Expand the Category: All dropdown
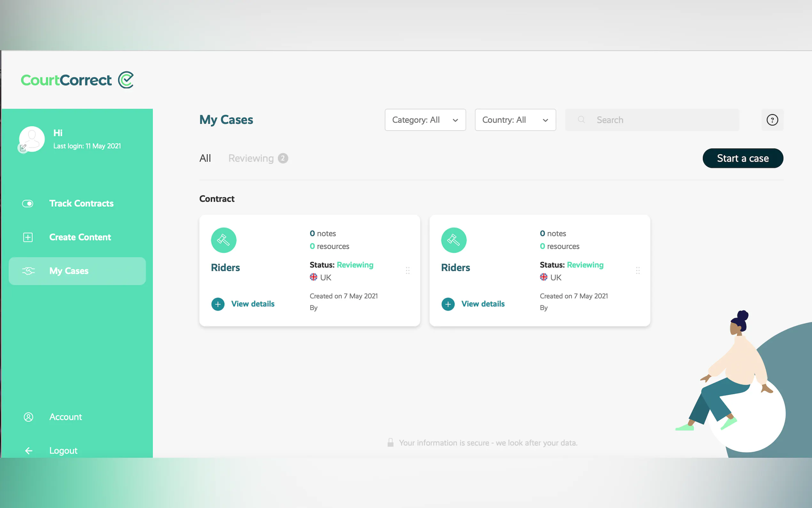812x508 pixels. (x=425, y=120)
